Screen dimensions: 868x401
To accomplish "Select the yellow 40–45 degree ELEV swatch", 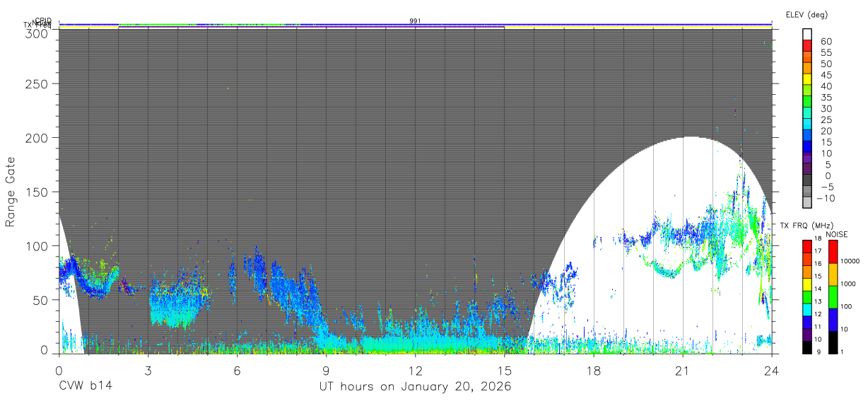I will coord(807,79).
